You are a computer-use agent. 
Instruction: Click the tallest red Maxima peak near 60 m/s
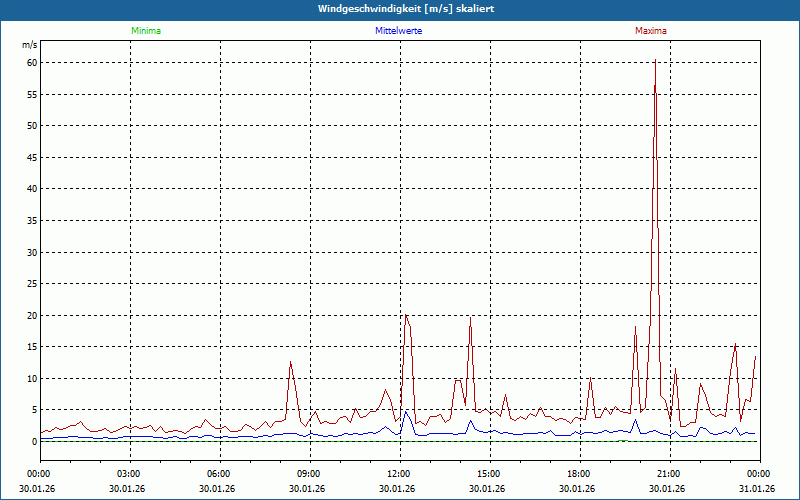(655, 64)
